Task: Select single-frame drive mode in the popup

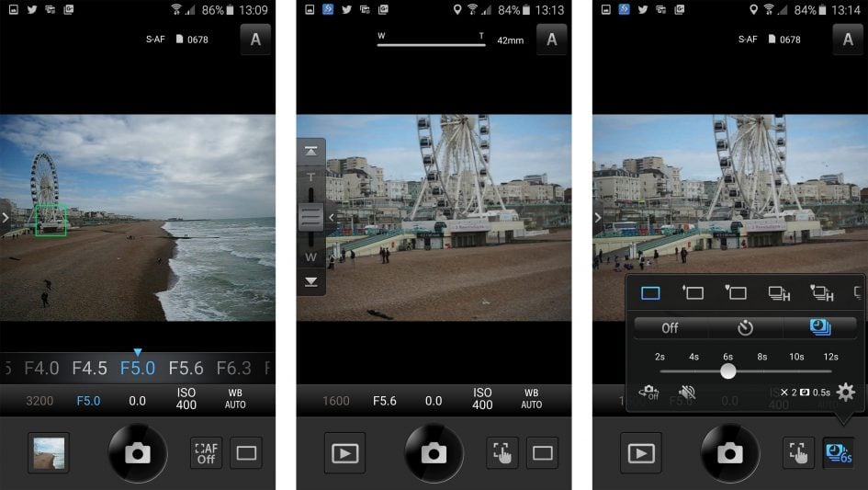Action: tap(650, 293)
